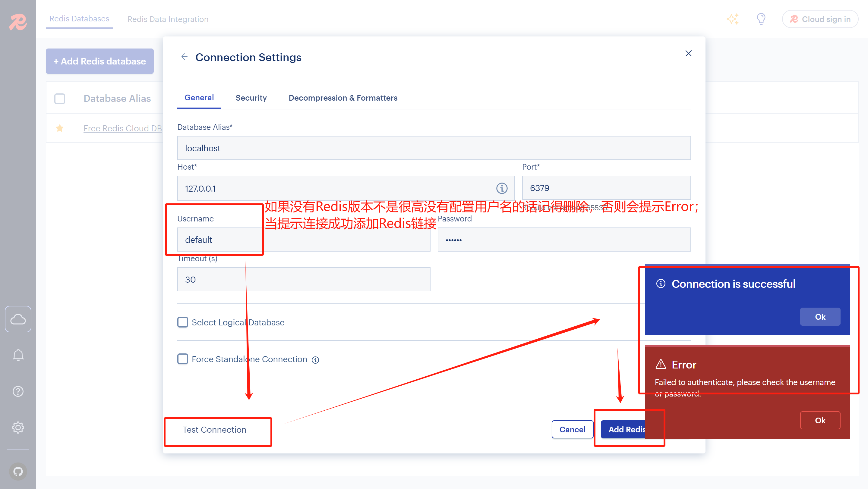Open the help question mark icon
868x489 pixels.
pyautogui.click(x=18, y=391)
